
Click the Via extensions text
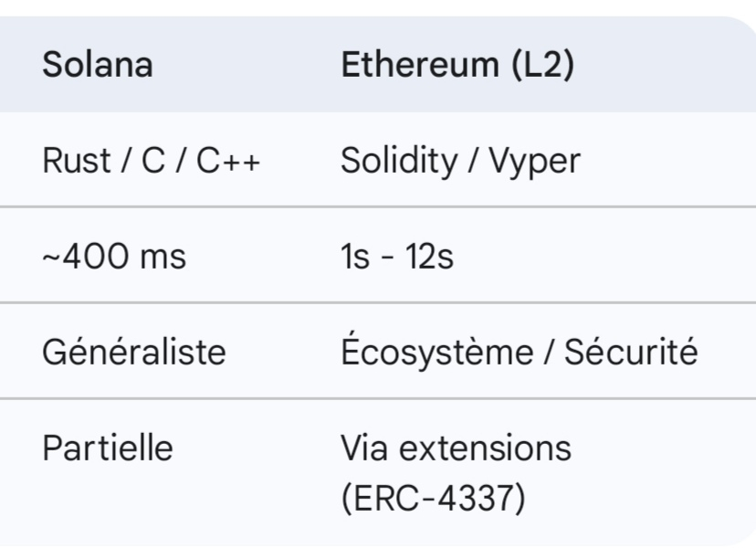coord(456,448)
